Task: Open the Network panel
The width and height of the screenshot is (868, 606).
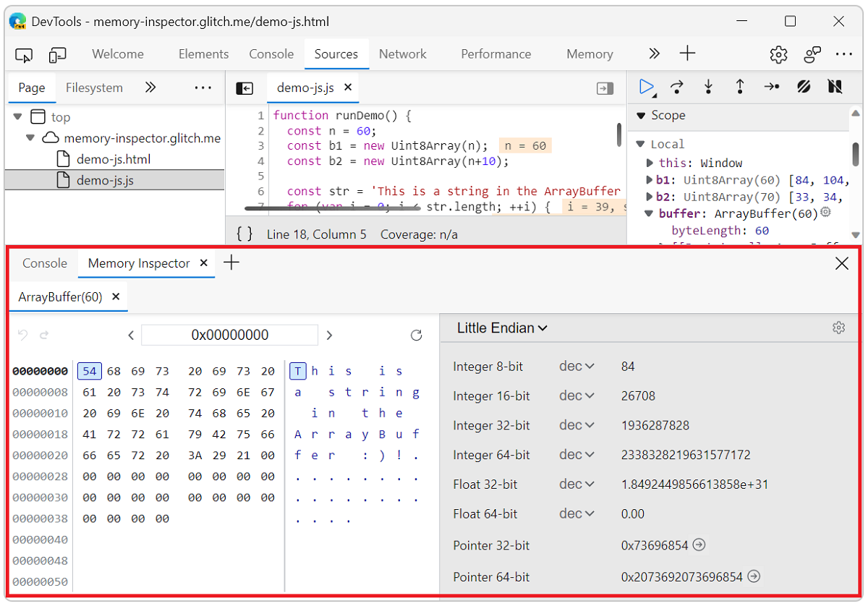Action: [402, 54]
